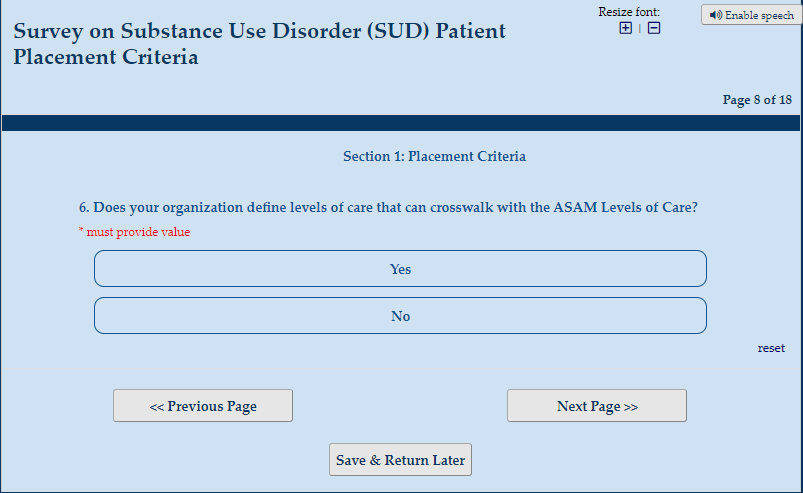Click the right chevrons on Next Page
This screenshot has height=493, width=803.
630,407
